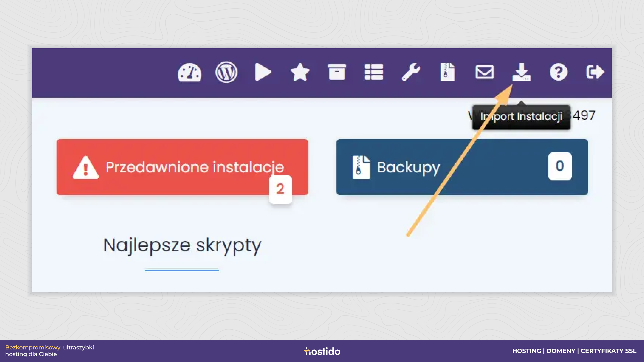Open the question mark help icon

(558, 72)
